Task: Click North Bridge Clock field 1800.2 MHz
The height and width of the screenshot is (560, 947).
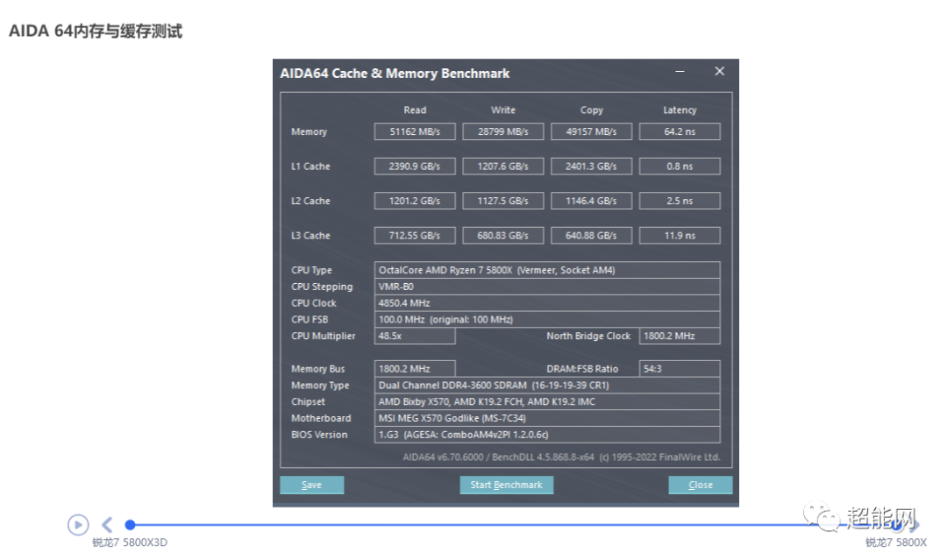Action: (680, 336)
